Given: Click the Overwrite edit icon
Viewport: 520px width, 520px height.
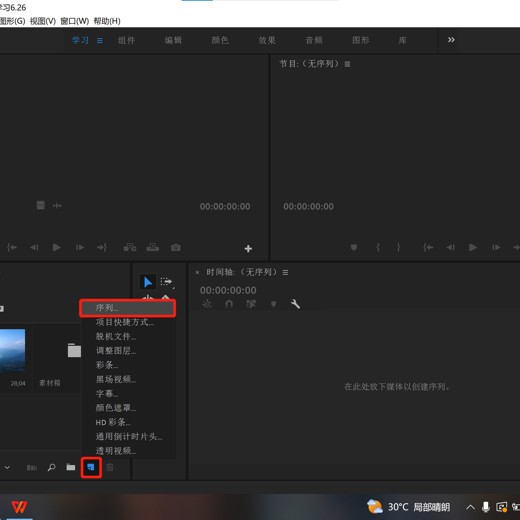Looking at the screenshot, I should [x=153, y=247].
